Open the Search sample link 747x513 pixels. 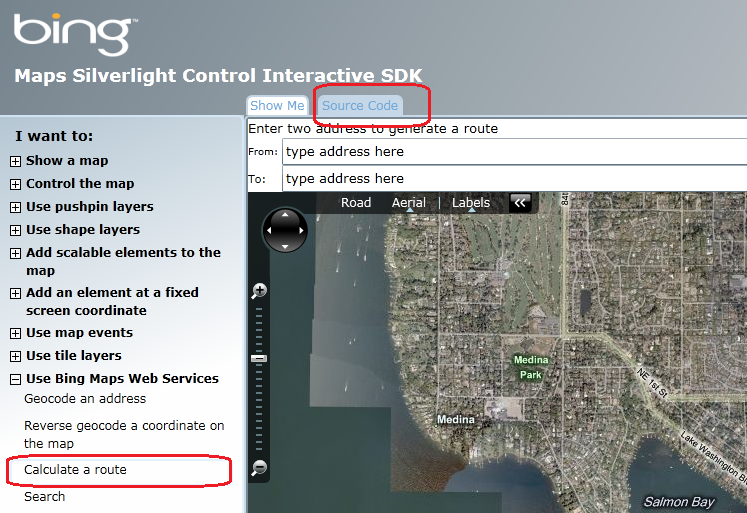click(44, 496)
